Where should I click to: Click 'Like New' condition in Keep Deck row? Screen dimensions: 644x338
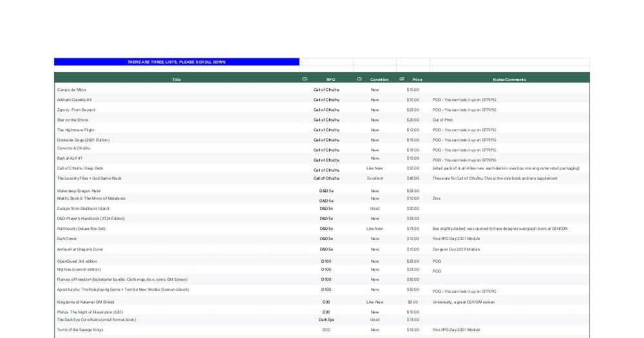[375, 169]
